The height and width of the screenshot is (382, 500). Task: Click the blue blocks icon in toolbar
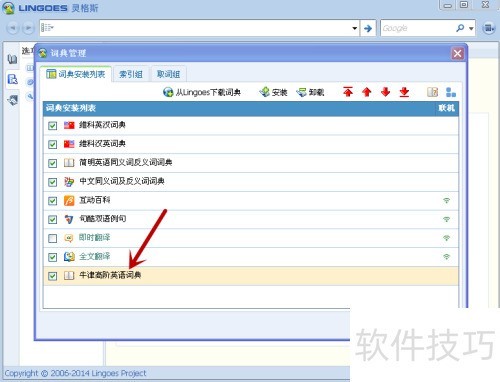(x=451, y=92)
